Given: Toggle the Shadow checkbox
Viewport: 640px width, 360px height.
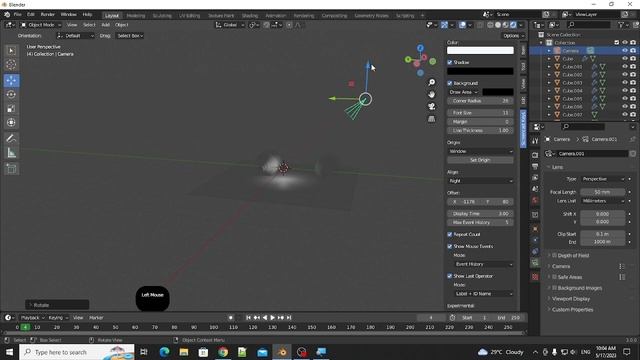Looking at the screenshot, I should [450, 62].
